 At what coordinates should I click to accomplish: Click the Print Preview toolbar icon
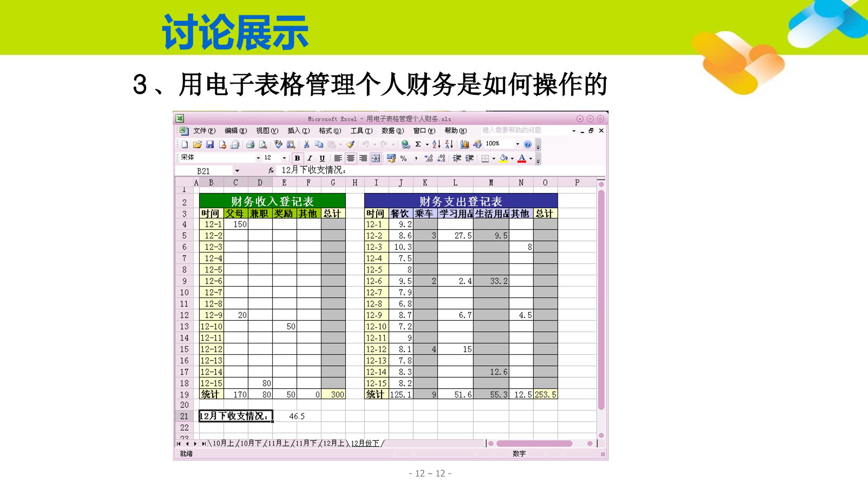coord(263,145)
